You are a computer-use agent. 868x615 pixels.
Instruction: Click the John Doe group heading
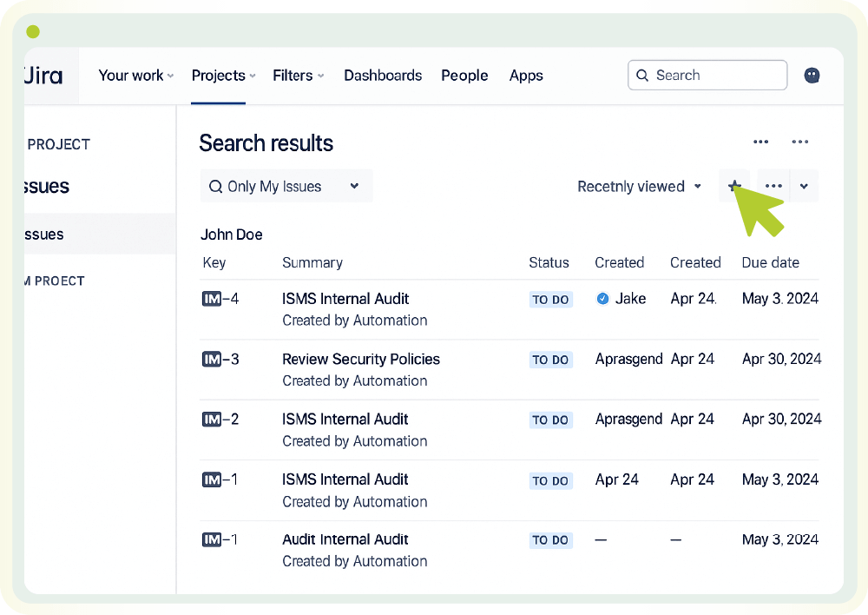click(232, 235)
